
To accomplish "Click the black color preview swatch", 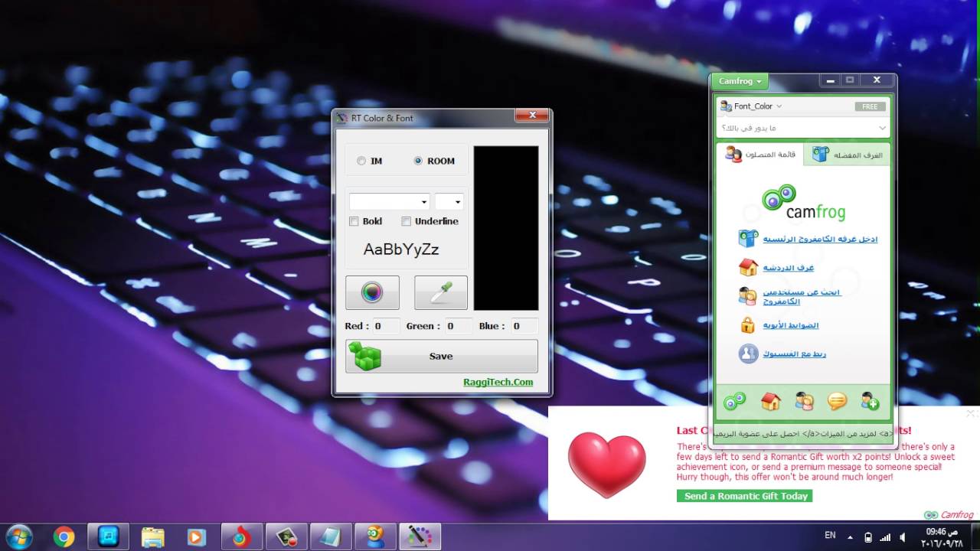I will (506, 228).
